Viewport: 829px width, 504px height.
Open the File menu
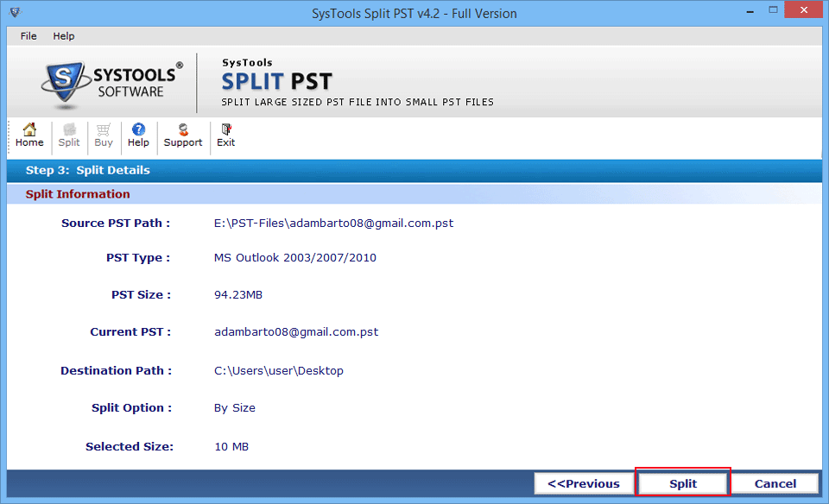[x=28, y=36]
